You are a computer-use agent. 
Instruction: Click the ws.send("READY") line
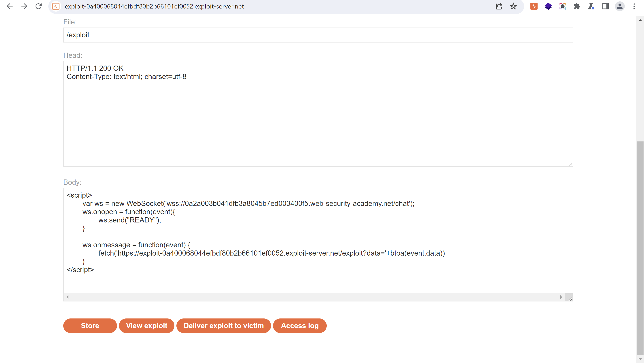tap(130, 220)
